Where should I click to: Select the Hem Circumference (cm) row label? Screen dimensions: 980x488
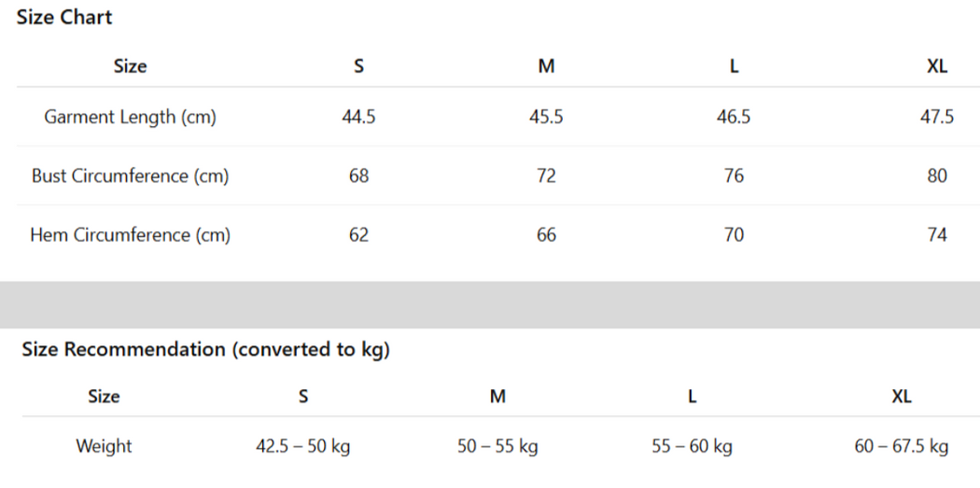click(x=130, y=234)
